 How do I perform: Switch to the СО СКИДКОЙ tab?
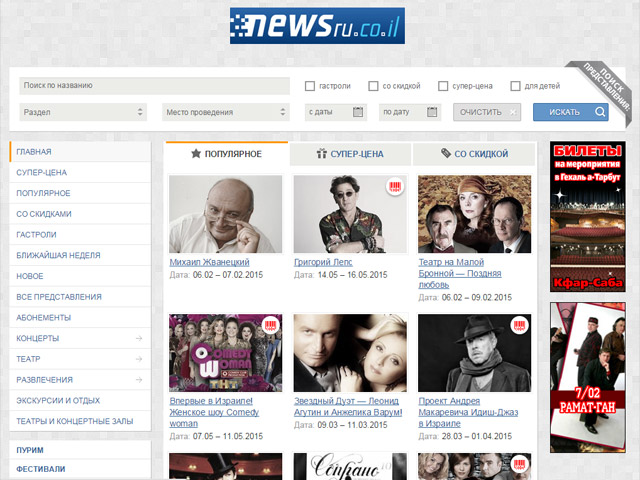474,154
